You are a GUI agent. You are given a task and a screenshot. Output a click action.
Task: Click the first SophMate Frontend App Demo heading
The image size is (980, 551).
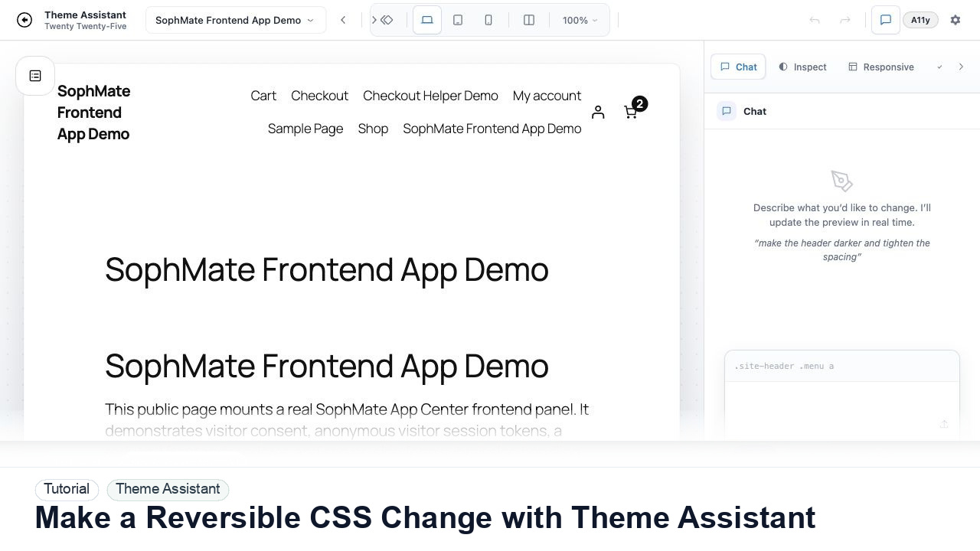click(327, 269)
